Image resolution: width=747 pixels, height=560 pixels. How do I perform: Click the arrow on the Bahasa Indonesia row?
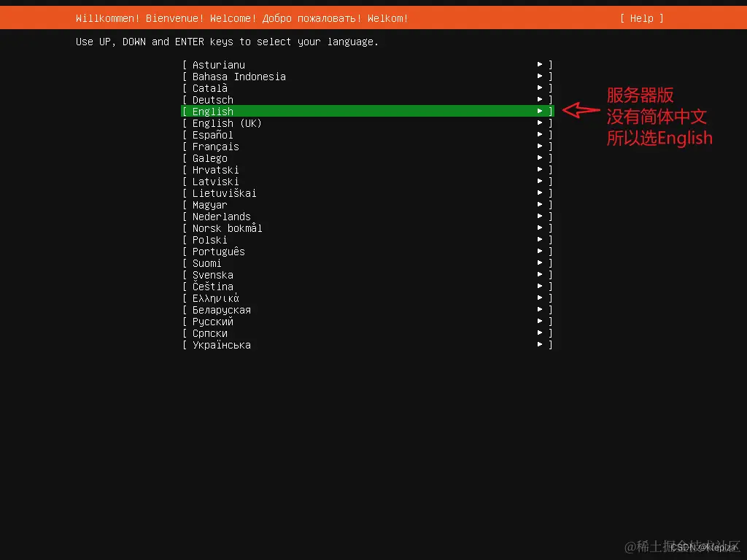[x=540, y=76]
